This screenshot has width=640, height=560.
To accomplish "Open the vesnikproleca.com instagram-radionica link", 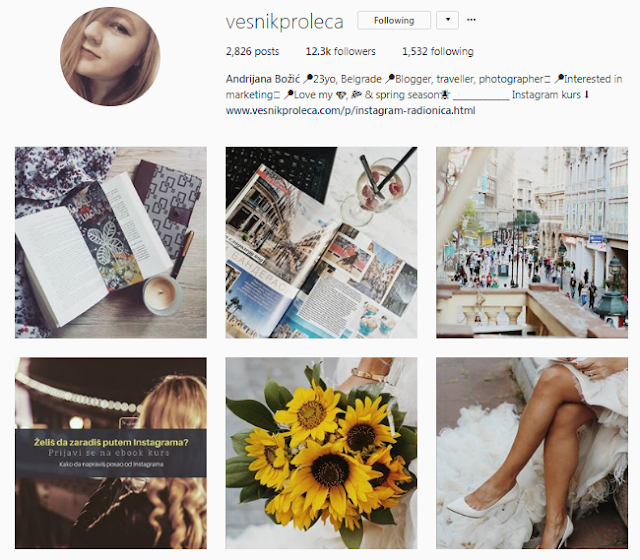I will 351,111.
